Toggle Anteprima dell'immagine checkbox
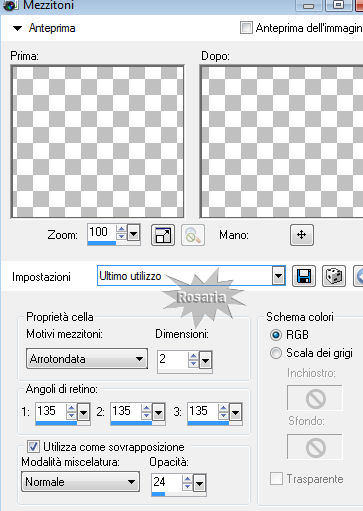This screenshot has height=511, width=363. tap(246, 28)
